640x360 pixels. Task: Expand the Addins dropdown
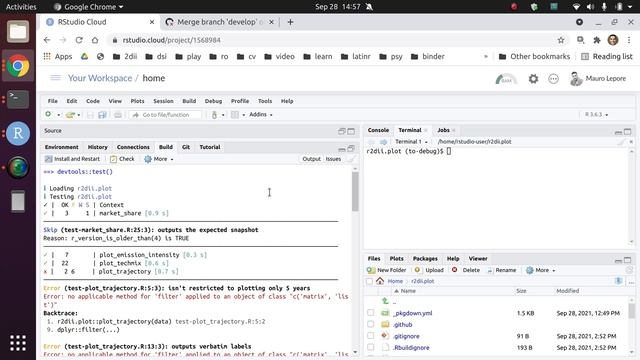[x=261, y=115]
